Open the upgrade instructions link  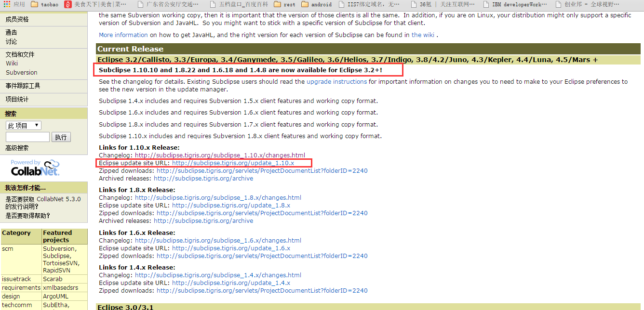coord(336,81)
